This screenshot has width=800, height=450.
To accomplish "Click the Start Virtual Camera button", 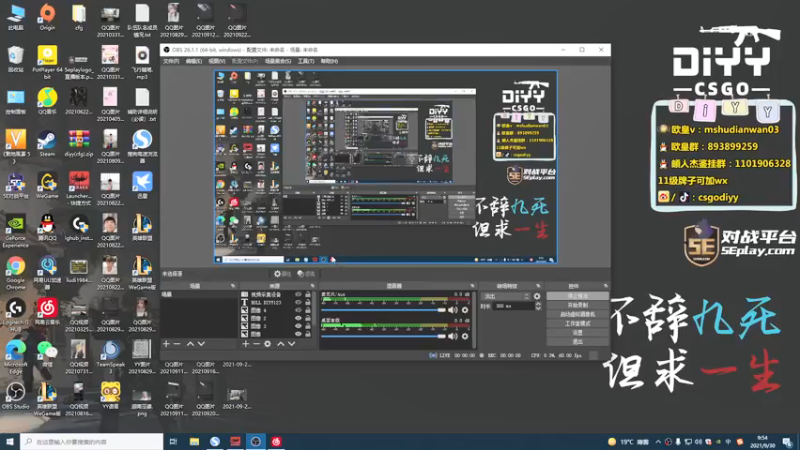I will [x=578, y=314].
